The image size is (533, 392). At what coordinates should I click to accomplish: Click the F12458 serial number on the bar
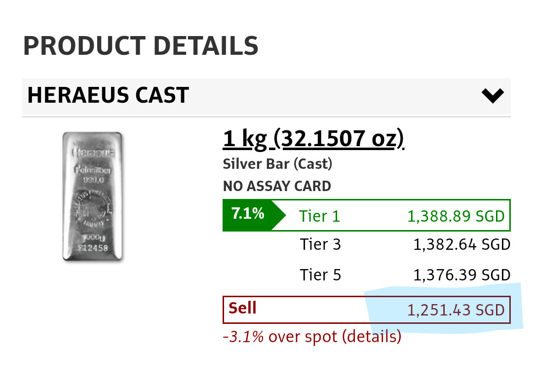[92, 248]
